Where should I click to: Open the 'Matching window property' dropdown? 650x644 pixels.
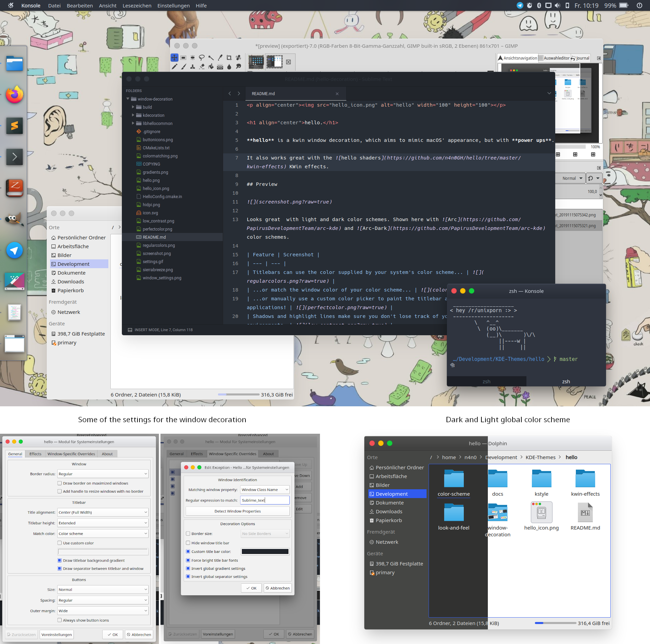(x=265, y=489)
